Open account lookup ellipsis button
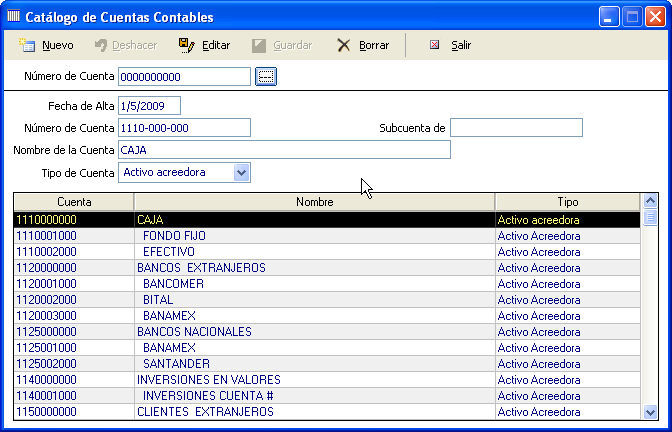 (265, 76)
